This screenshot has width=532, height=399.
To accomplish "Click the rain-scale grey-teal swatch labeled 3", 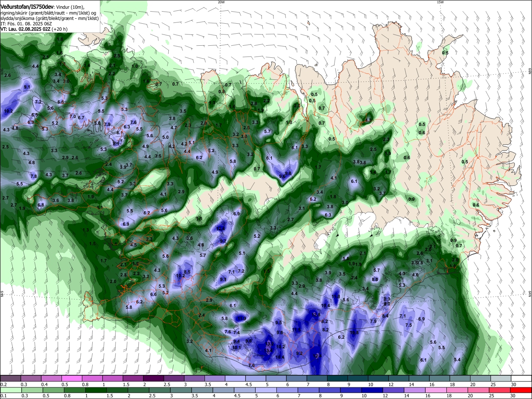I will pyautogui.click(x=181, y=390).
